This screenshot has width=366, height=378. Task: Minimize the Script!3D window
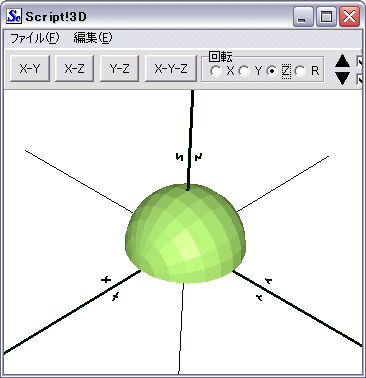[303, 17]
